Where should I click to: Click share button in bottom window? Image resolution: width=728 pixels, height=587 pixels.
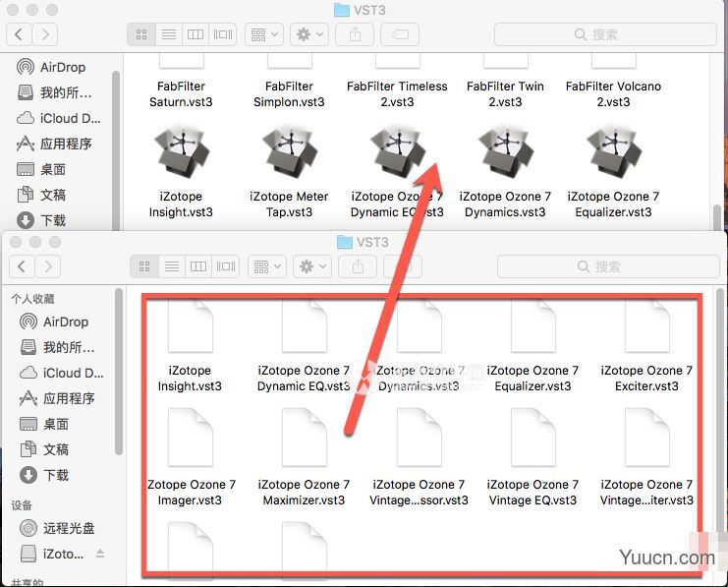point(358,266)
